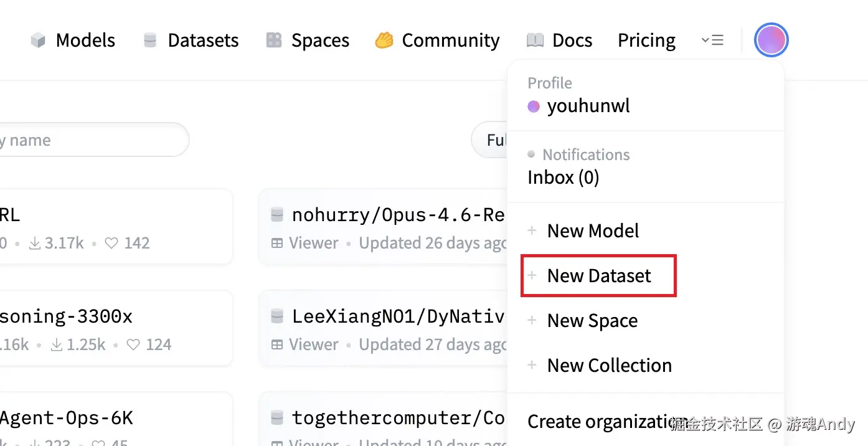868x446 pixels.
Task: Click the Datasets database icon
Action: [x=149, y=40]
